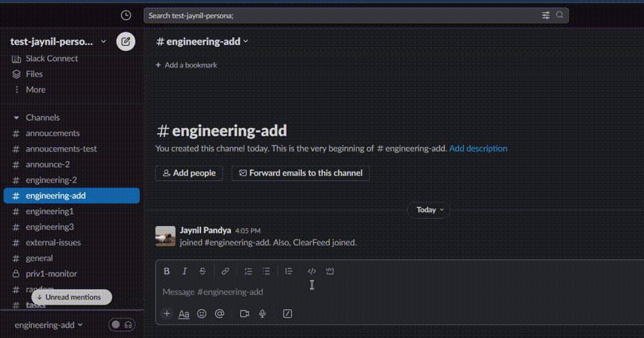Mention someone with the @ icon

coord(219,314)
